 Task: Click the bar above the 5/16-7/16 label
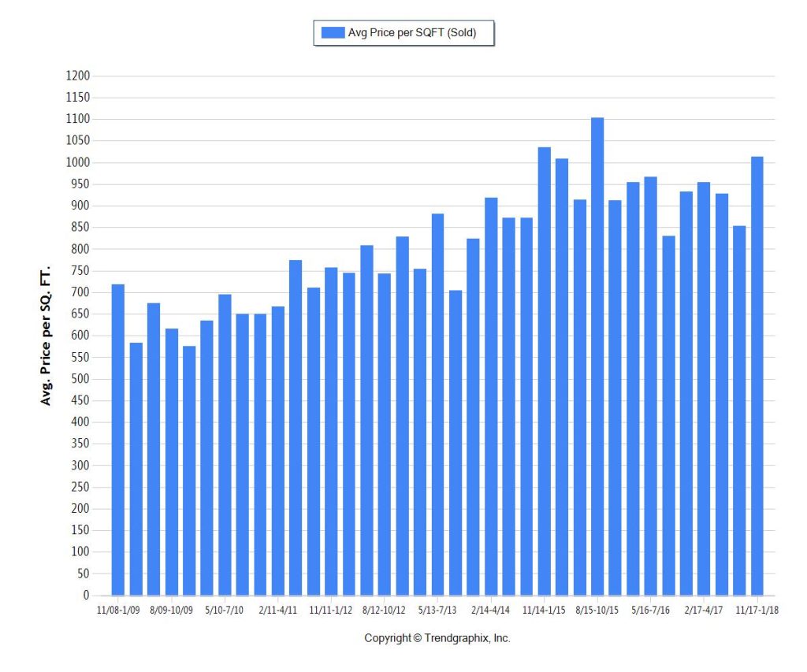650,387
